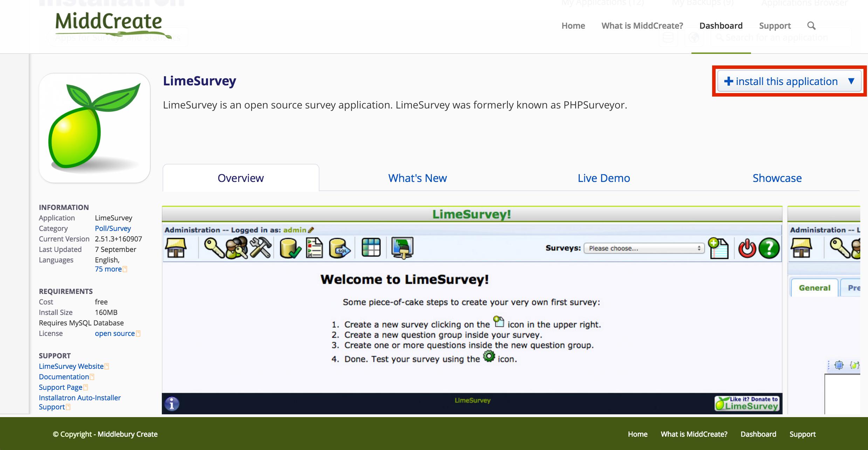
Task: Switch to the What's New tab
Action: (417, 178)
